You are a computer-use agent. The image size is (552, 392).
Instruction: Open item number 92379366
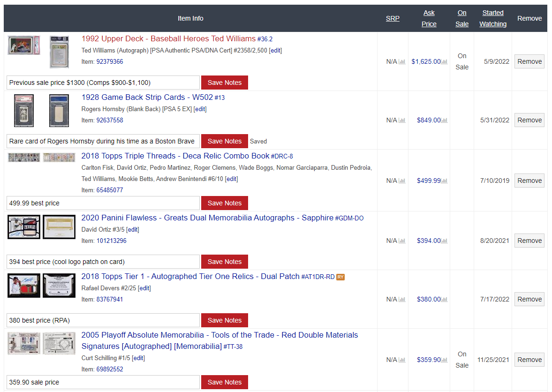110,61
